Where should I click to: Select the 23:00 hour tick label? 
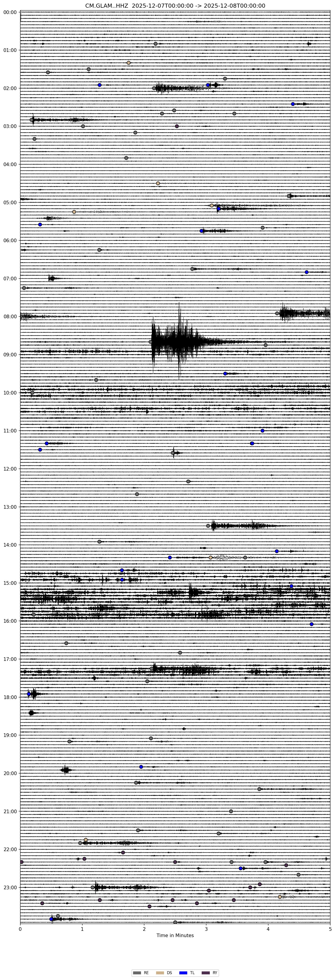(10, 887)
